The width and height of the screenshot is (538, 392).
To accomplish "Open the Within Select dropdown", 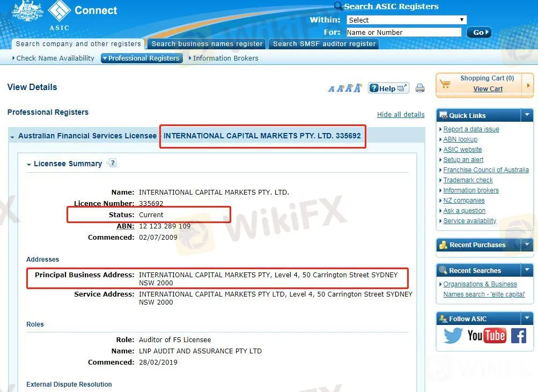I will pos(407,20).
